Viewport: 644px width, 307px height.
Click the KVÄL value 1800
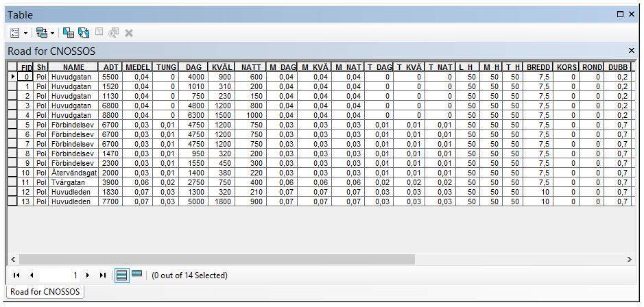pos(222,201)
